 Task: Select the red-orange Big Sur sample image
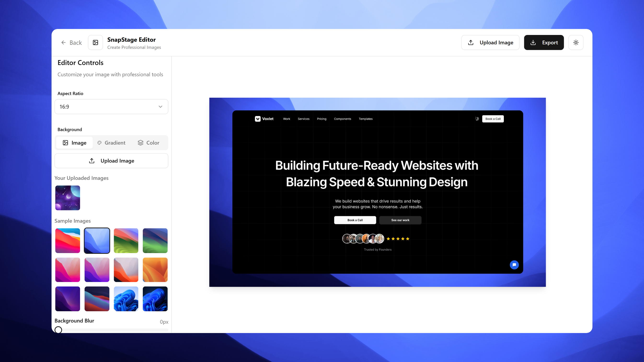pos(68,241)
